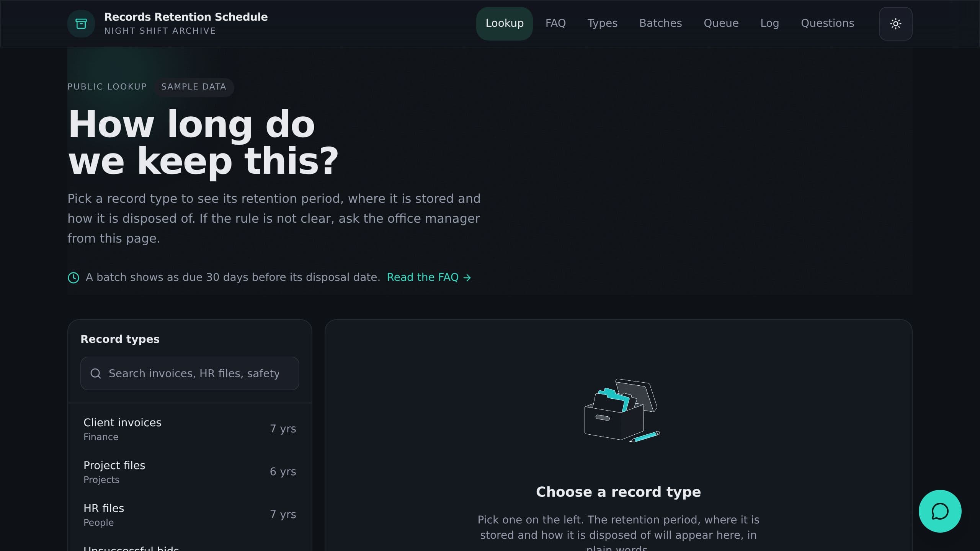This screenshot has width=980, height=551.
Task: Toggle the light/dark theme sun button
Action: pyautogui.click(x=895, y=24)
